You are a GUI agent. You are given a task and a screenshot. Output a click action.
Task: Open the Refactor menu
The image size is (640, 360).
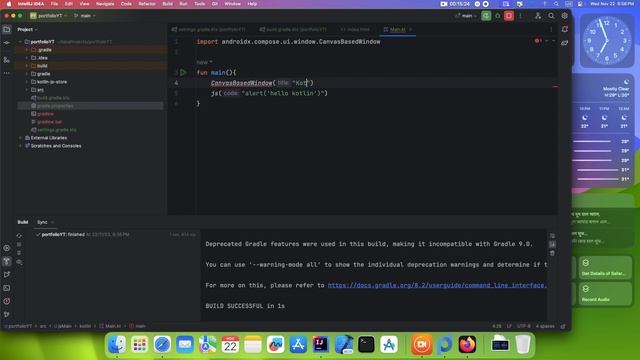[147, 4]
